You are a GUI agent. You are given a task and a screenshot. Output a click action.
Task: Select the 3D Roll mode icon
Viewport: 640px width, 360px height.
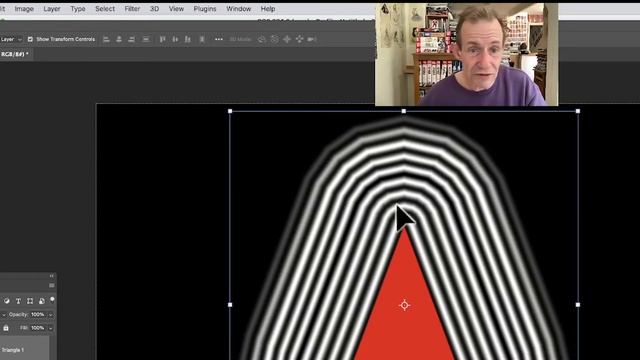coord(275,39)
